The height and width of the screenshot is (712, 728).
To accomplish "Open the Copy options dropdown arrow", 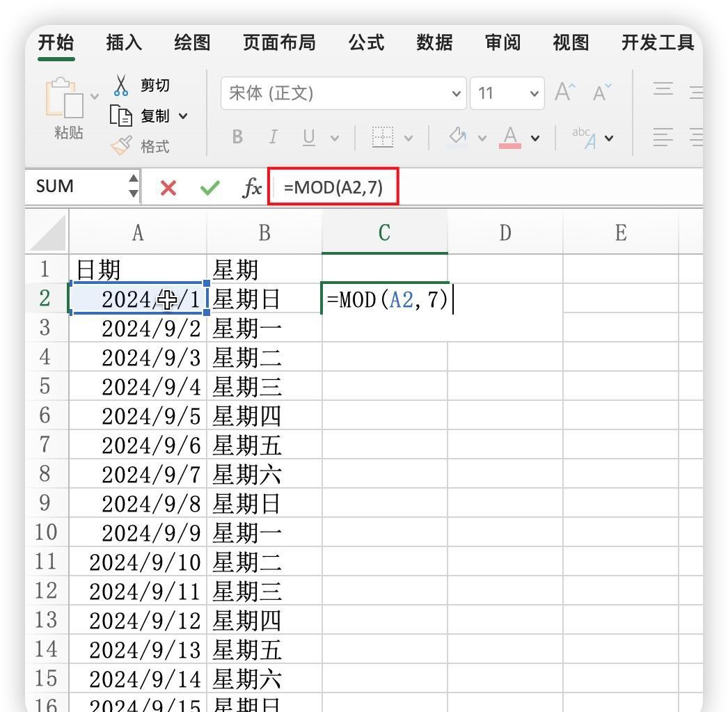I will point(183,116).
